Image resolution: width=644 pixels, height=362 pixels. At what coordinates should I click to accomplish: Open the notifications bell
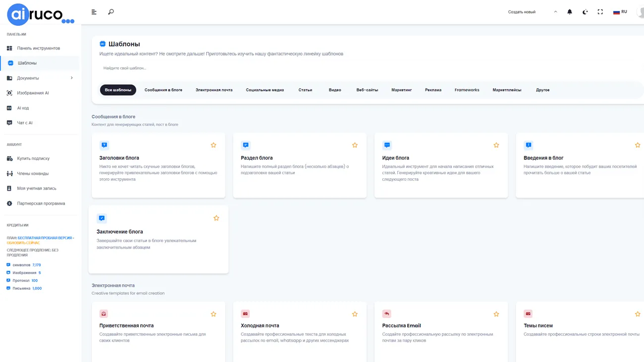click(x=570, y=12)
